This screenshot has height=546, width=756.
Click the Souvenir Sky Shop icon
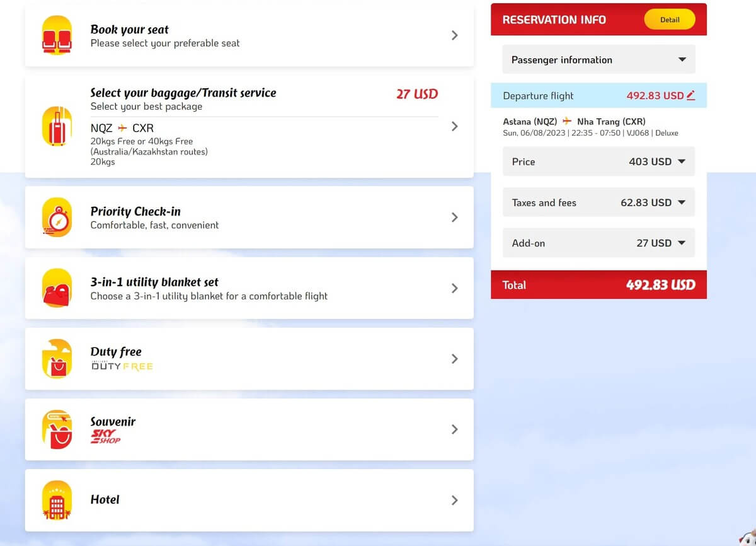(57, 429)
